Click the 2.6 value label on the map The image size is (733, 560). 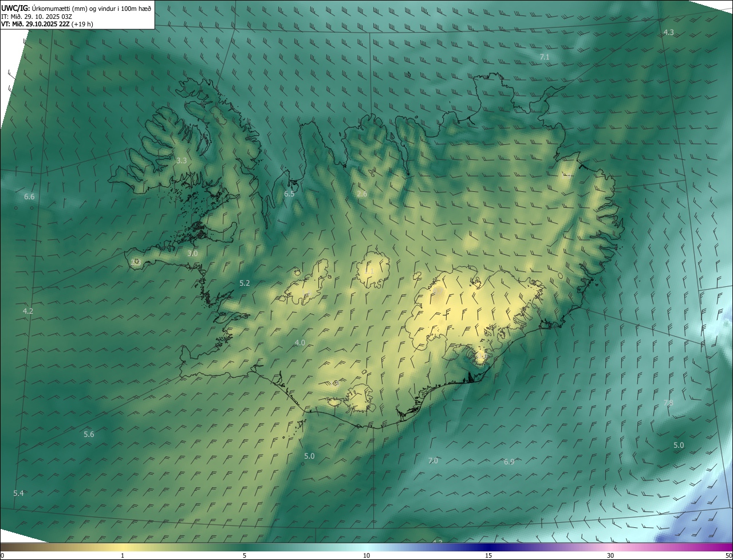[x=362, y=194]
